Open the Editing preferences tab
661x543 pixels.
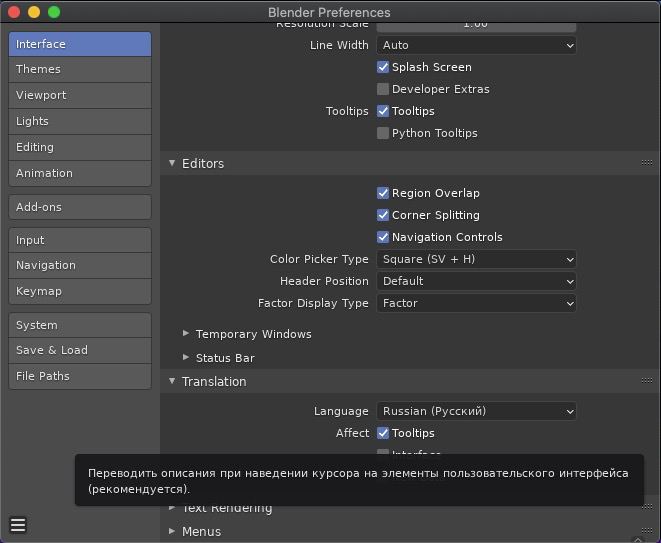(x=80, y=147)
